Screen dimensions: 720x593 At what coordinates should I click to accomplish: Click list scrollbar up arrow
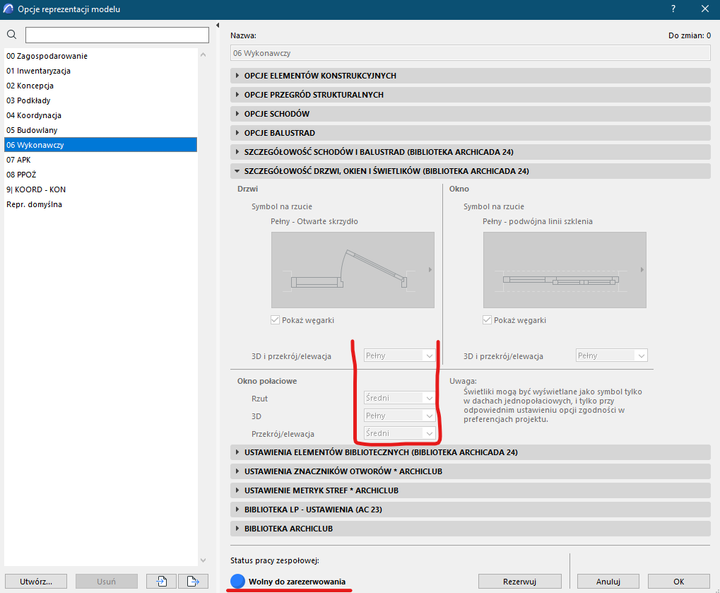pyautogui.click(x=203, y=55)
